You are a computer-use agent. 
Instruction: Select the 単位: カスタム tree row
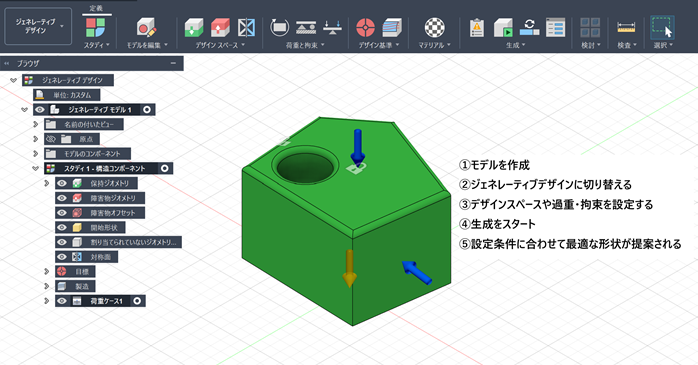click(66, 95)
